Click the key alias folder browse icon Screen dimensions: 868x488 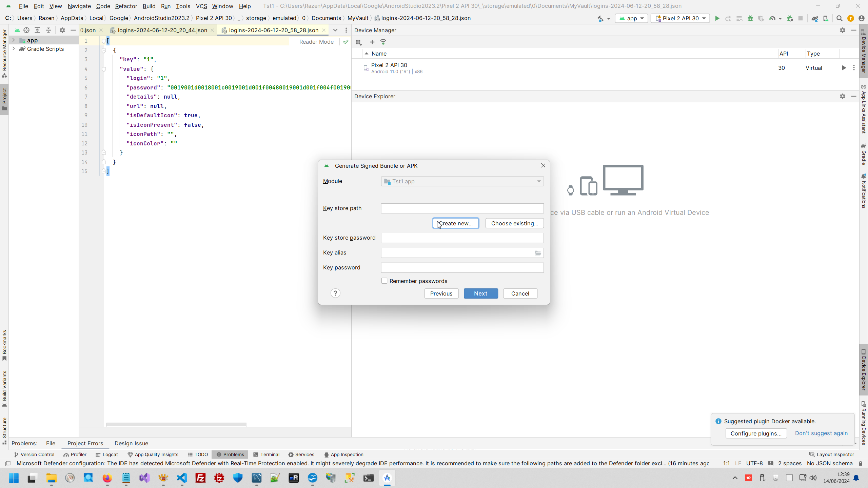click(538, 253)
